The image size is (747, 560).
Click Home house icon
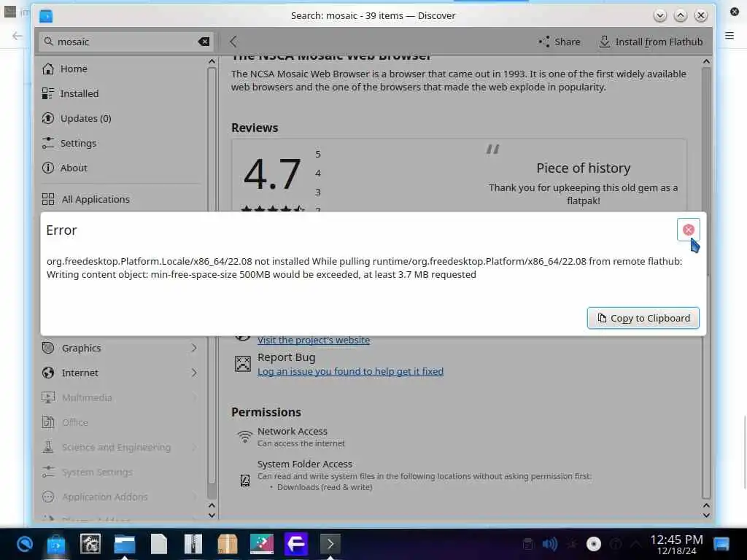(x=48, y=69)
